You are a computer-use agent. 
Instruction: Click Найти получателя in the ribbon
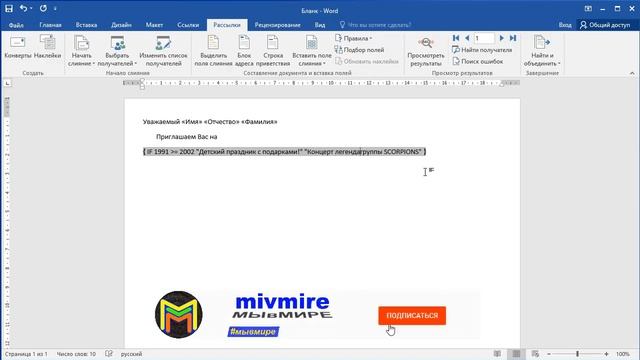[482, 50]
